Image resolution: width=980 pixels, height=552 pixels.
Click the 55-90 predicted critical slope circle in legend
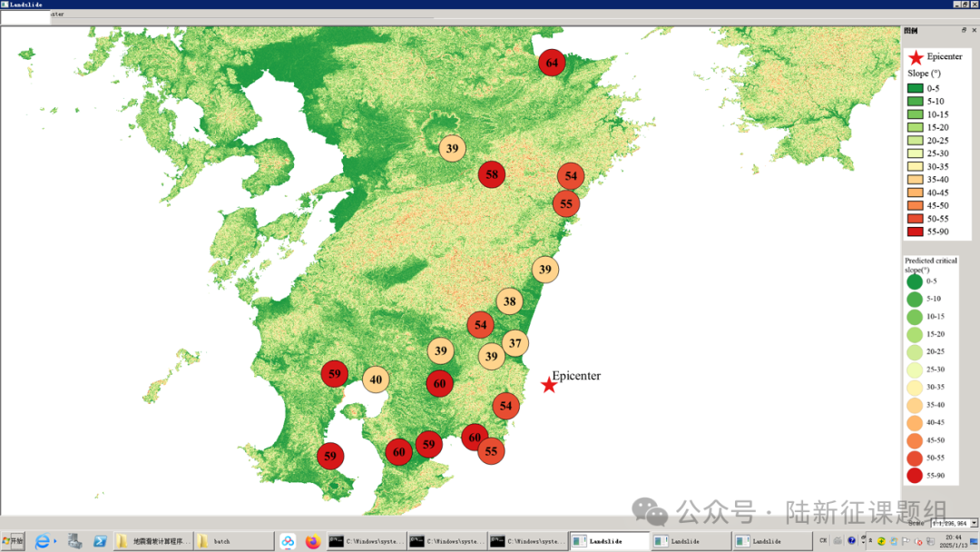(x=914, y=475)
